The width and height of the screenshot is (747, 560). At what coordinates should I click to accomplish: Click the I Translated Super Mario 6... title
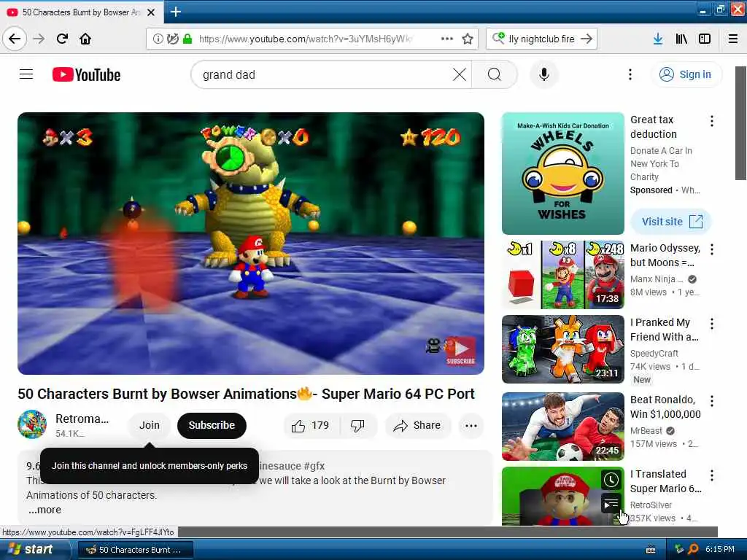tap(665, 481)
